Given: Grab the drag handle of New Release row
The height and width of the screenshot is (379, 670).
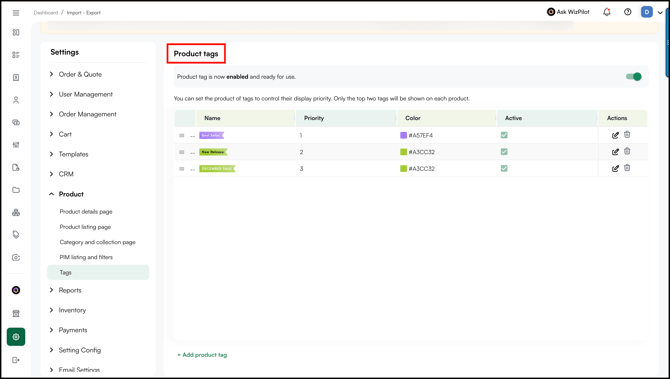Looking at the screenshot, I should [182, 152].
